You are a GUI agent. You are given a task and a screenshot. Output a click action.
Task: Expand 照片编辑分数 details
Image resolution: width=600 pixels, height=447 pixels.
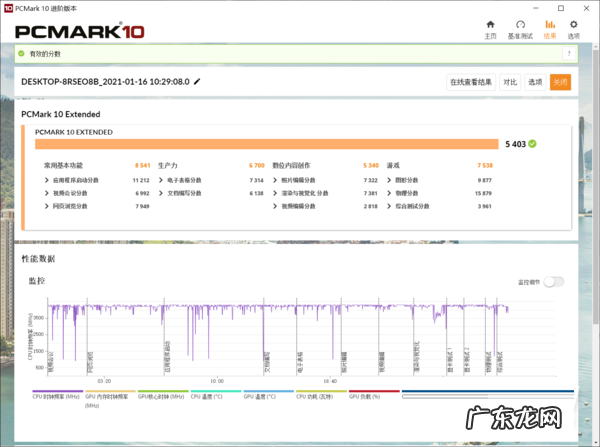(275, 180)
